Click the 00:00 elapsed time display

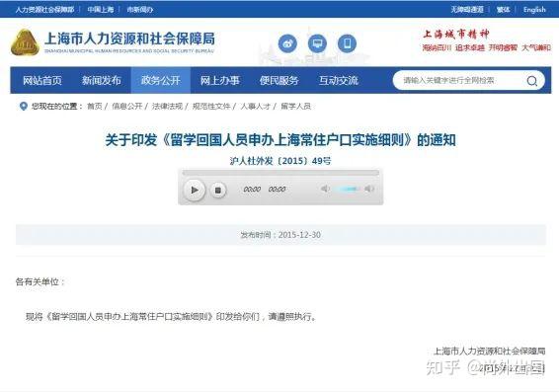click(252, 190)
